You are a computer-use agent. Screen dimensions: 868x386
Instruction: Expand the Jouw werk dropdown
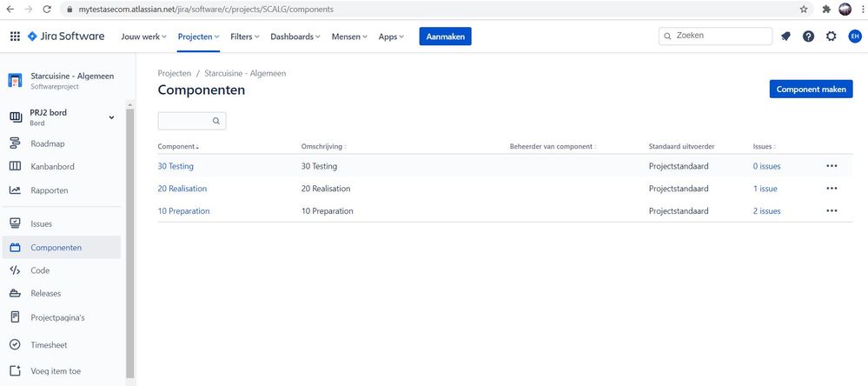click(x=144, y=37)
